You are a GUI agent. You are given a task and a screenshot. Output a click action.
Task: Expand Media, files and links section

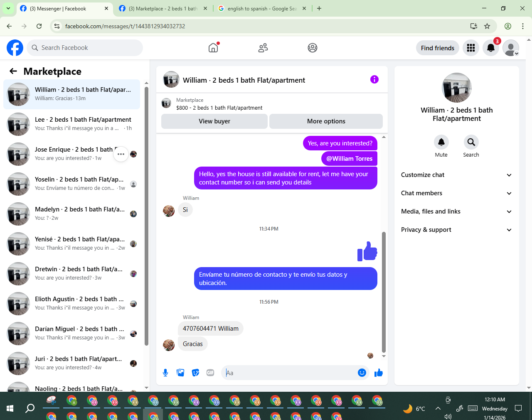point(456,211)
